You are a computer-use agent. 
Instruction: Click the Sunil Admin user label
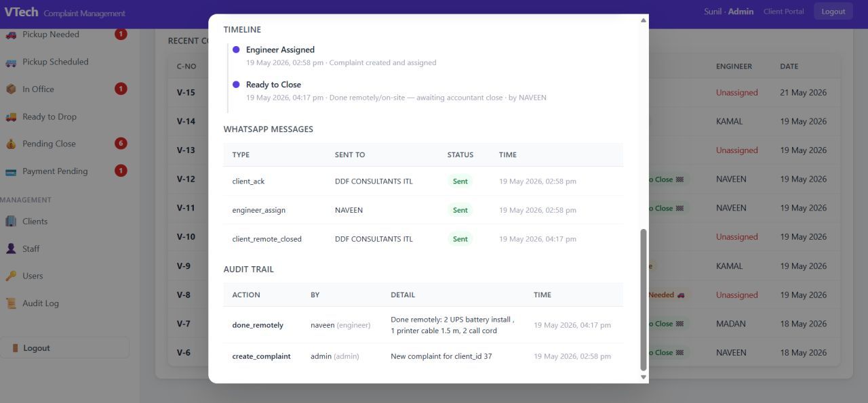(729, 12)
